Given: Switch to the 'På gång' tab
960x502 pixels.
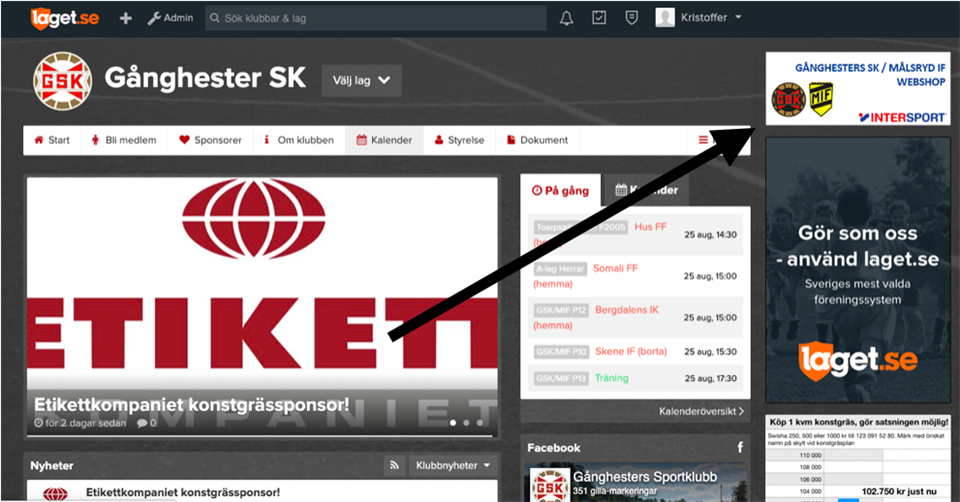Looking at the screenshot, I should click(x=560, y=190).
